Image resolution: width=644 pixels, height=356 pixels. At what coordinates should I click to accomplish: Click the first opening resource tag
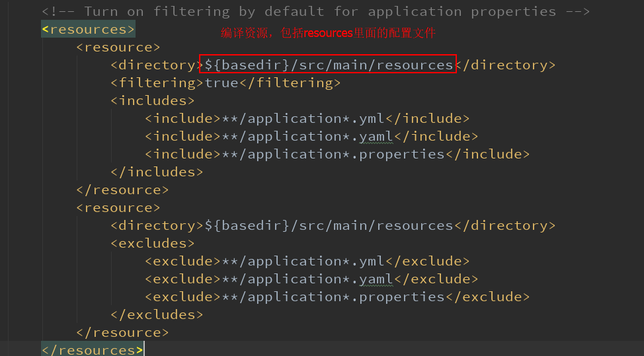pos(118,47)
